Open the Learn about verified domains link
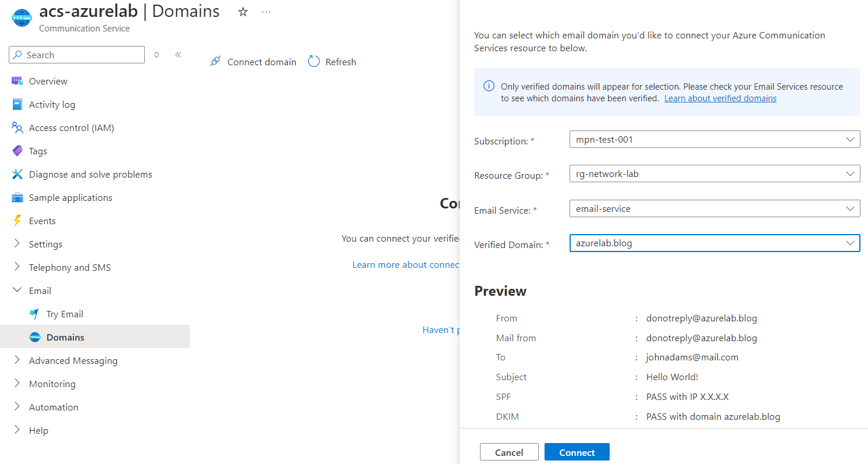This screenshot has width=868, height=464. [720, 98]
